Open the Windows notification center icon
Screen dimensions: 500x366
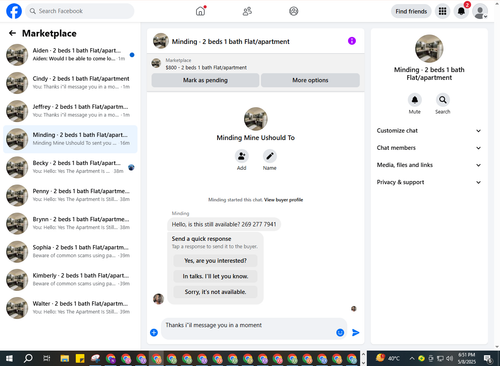[488, 359]
